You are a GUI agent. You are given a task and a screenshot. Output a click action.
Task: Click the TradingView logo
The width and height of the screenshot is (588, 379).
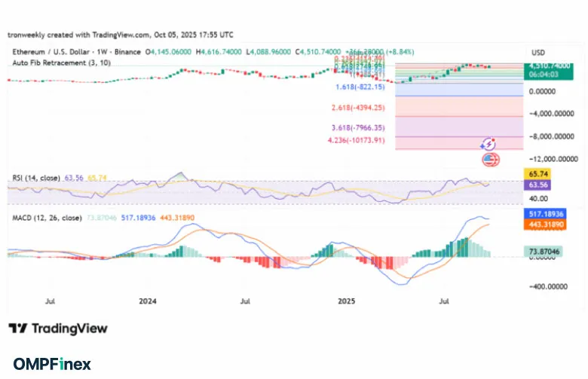(x=58, y=329)
